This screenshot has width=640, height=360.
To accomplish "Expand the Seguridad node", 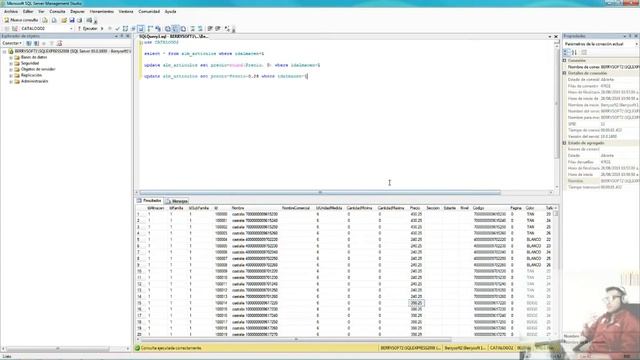I will [x=11, y=64].
